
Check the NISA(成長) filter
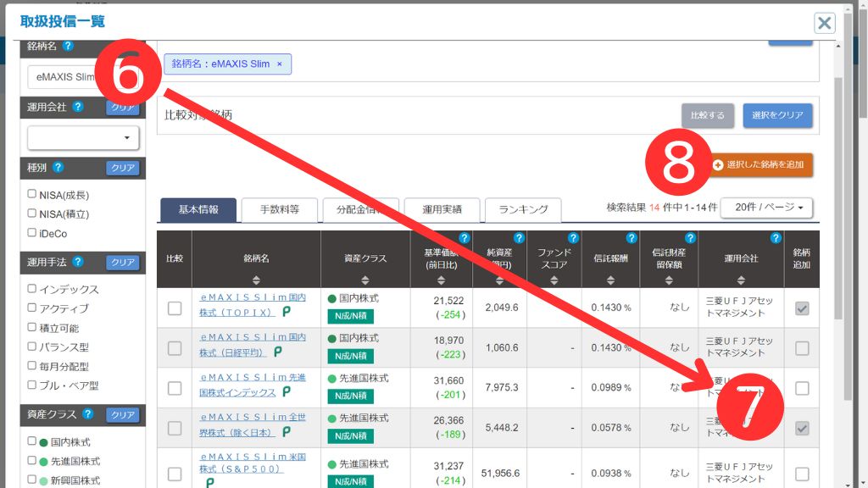(x=32, y=194)
